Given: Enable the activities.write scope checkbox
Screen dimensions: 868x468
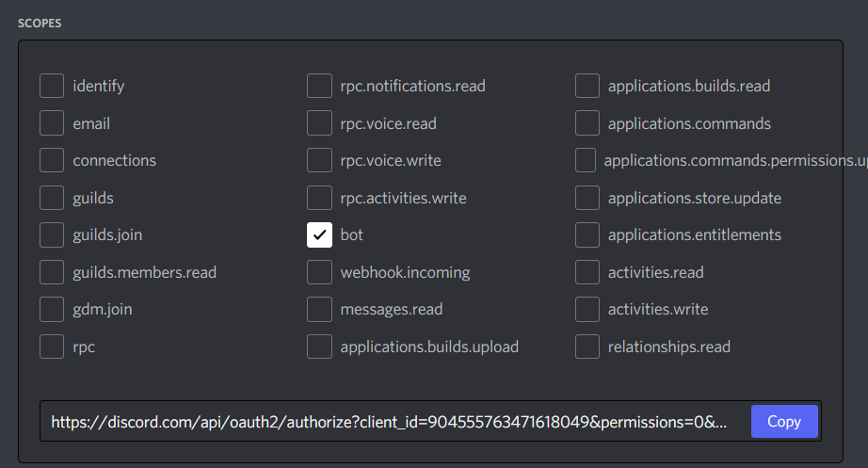Looking at the screenshot, I should tap(587, 309).
